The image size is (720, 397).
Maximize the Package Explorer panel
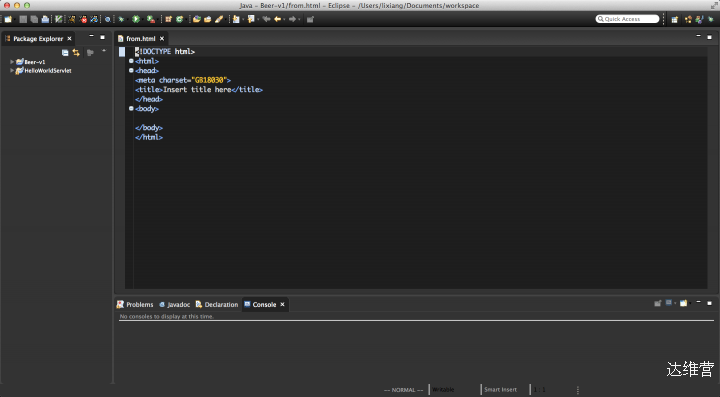point(102,37)
